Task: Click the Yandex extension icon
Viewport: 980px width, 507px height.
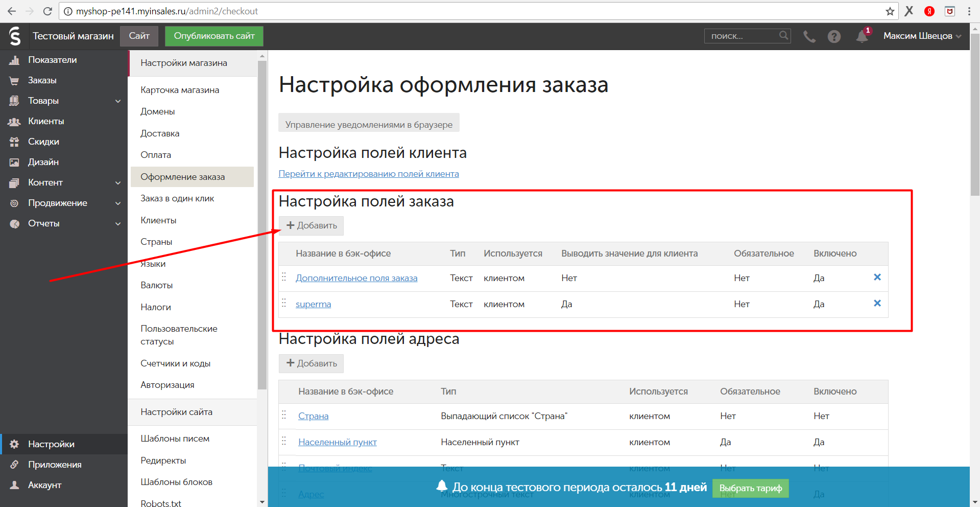Action: coord(929,11)
